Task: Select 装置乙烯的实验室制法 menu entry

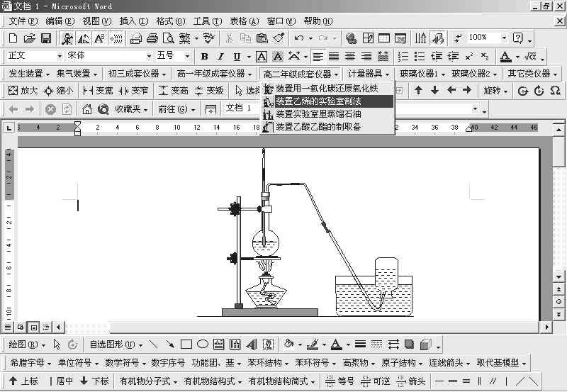Action: (327, 101)
